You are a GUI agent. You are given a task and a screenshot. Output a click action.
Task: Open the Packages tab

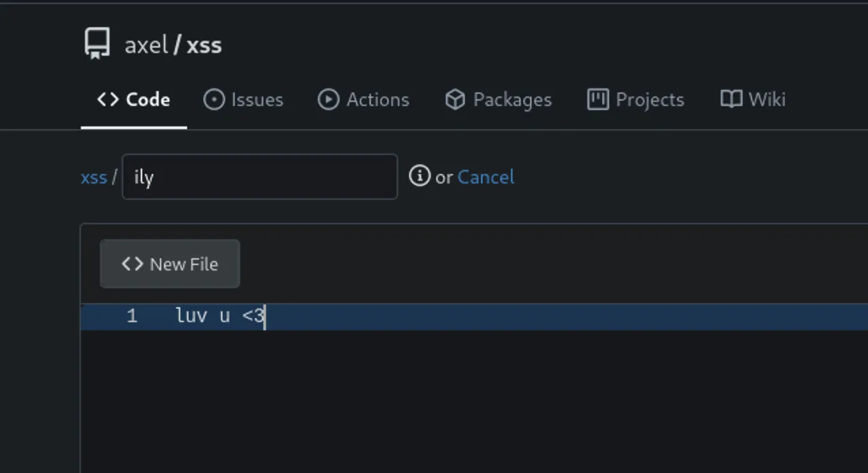498,100
